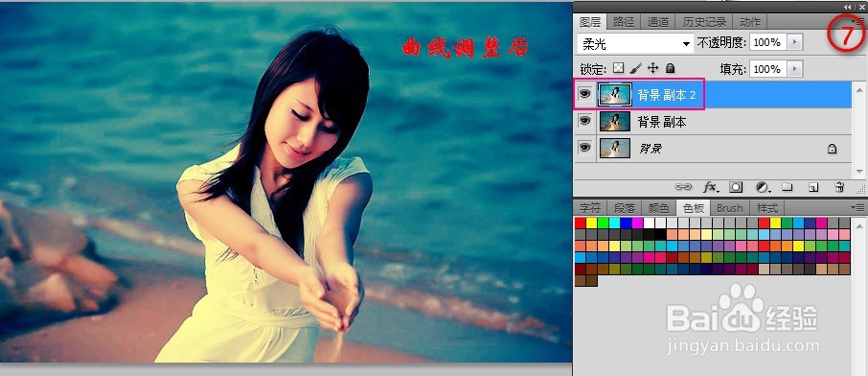Click the 背景 layer thumbnail
The width and height of the screenshot is (868, 376).
pyautogui.click(x=615, y=148)
